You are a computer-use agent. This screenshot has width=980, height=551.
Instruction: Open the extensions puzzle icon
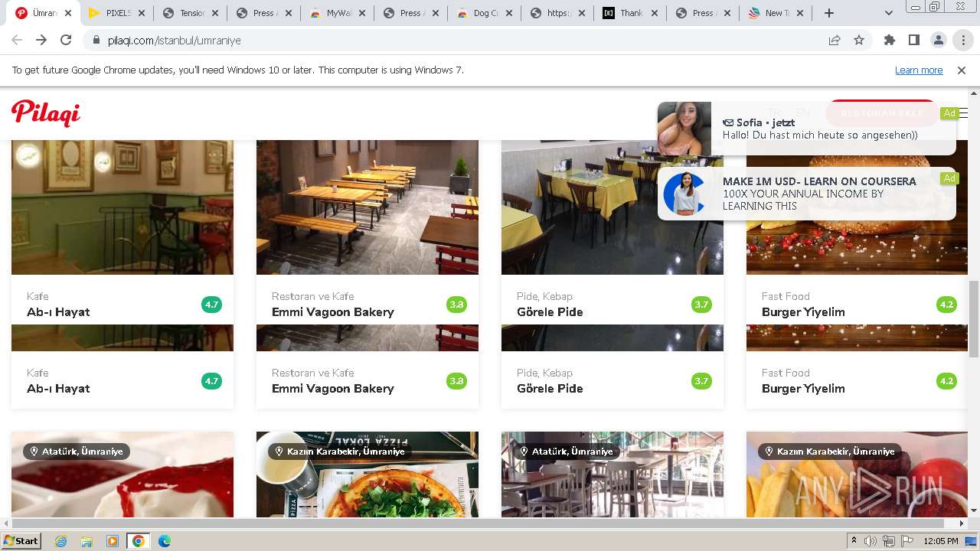pos(890,41)
